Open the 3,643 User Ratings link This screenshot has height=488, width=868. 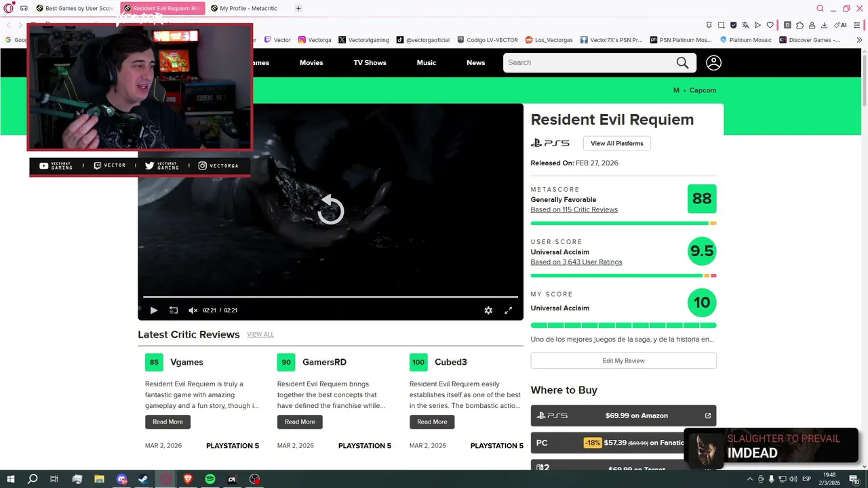(576, 262)
